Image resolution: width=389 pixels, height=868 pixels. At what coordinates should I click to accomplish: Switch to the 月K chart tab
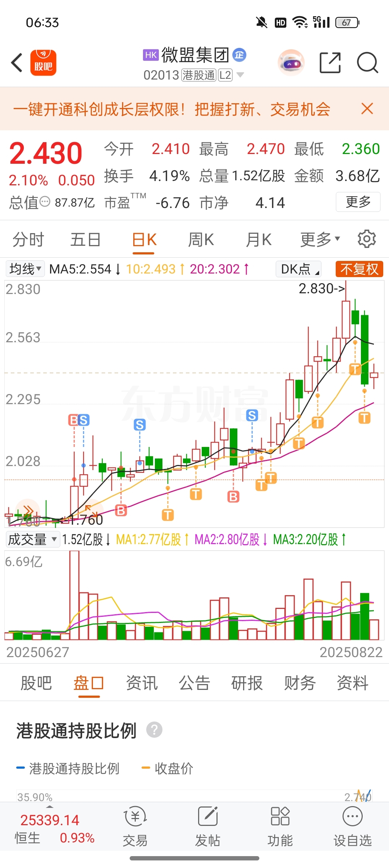point(258,239)
